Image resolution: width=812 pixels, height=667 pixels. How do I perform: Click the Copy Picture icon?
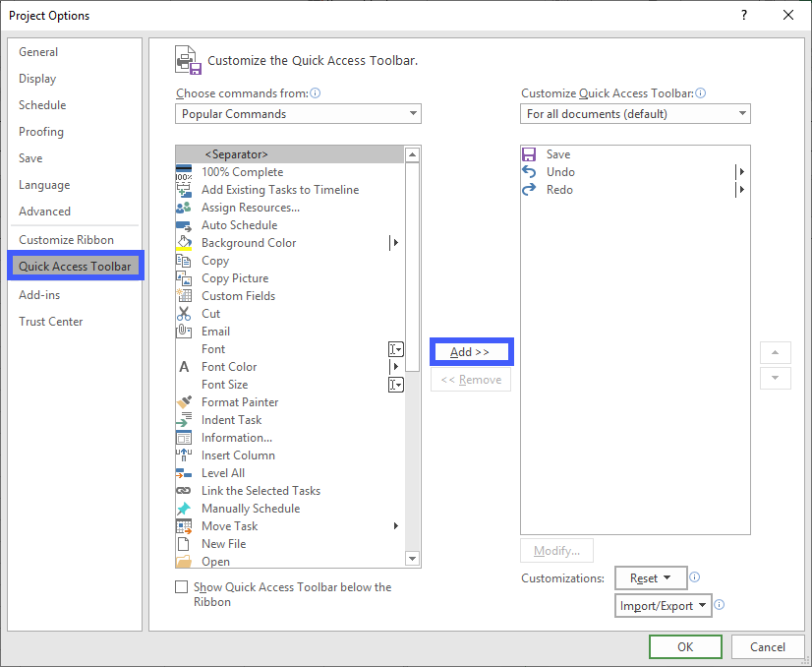(183, 278)
